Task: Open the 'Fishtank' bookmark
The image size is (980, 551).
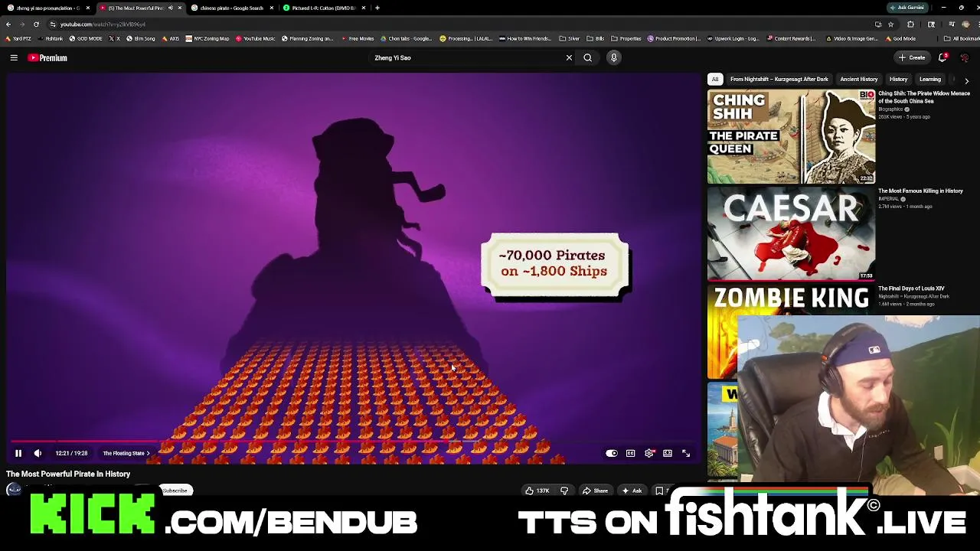Action: pos(50,38)
